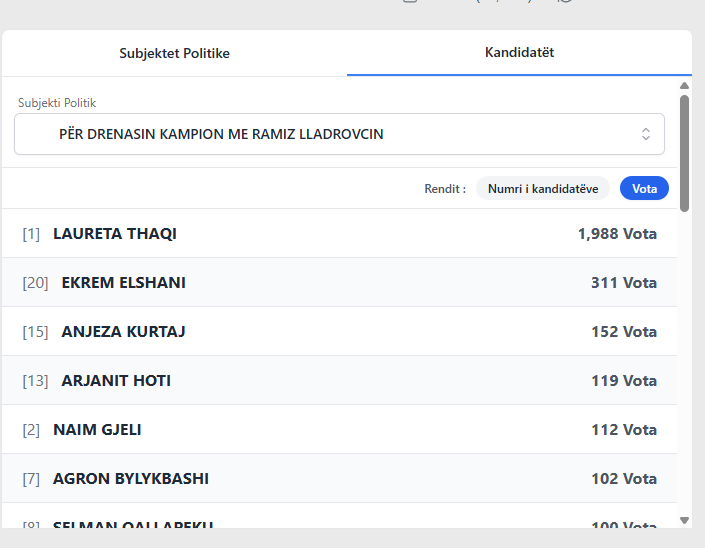The width and height of the screenshot is (705, 548).
Task: Click the scrollbar up arrow
Action: coord(684,86)
